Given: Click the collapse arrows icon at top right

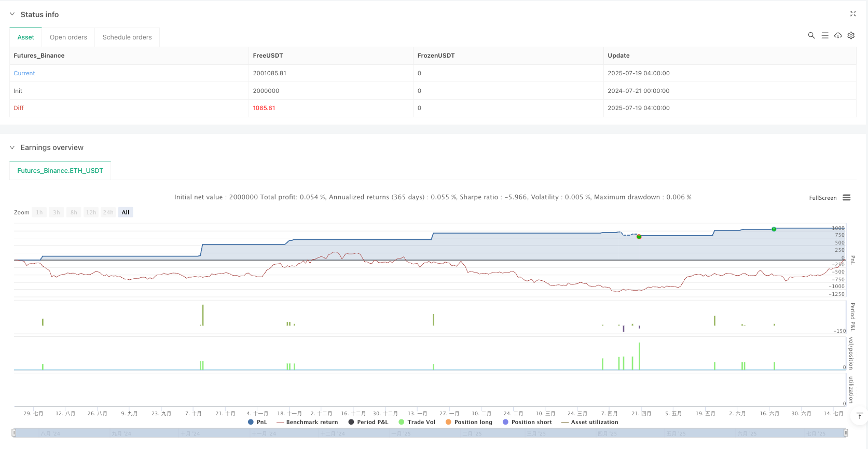Looking at the screenshot, I should coord(853,14).
